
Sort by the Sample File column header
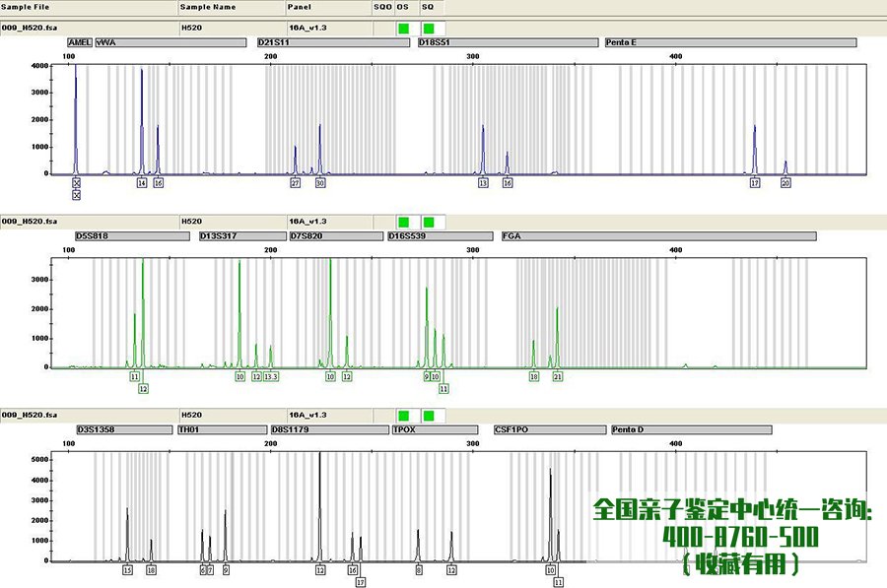[89, 7]
